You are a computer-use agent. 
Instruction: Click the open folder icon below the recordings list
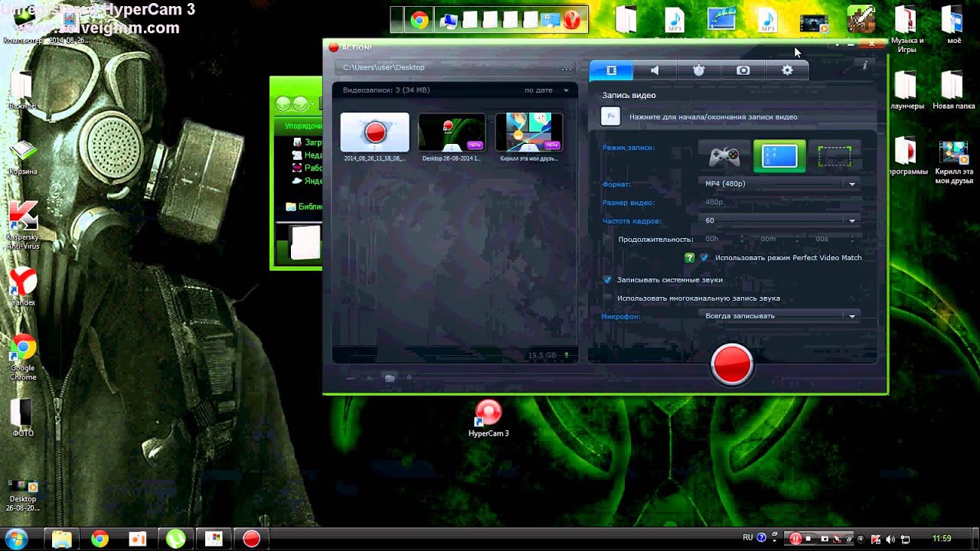click(390, 377)
